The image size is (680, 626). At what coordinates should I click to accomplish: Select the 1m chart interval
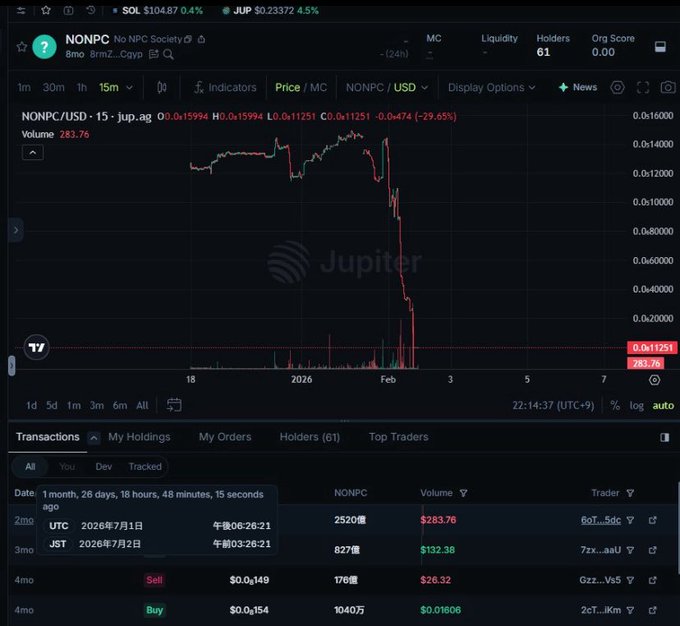click(24, 88)
